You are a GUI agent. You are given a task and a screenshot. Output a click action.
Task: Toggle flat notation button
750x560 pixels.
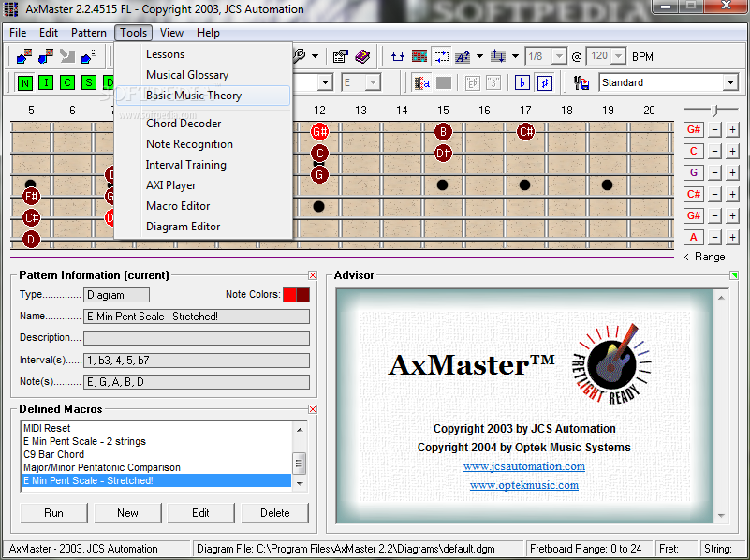[x=522, y=83]
